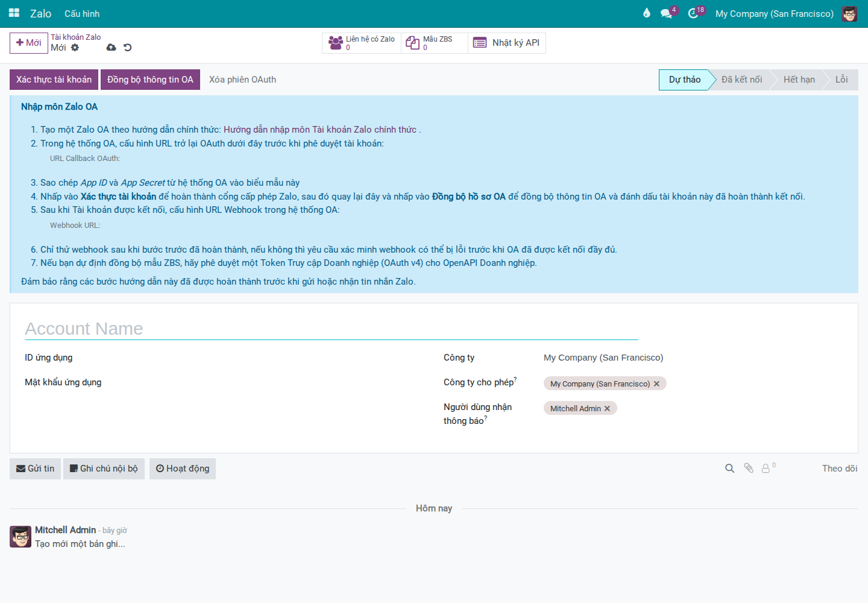Open the gear actions menu next to Mới
868x603 pixels.
coord(75,48)
